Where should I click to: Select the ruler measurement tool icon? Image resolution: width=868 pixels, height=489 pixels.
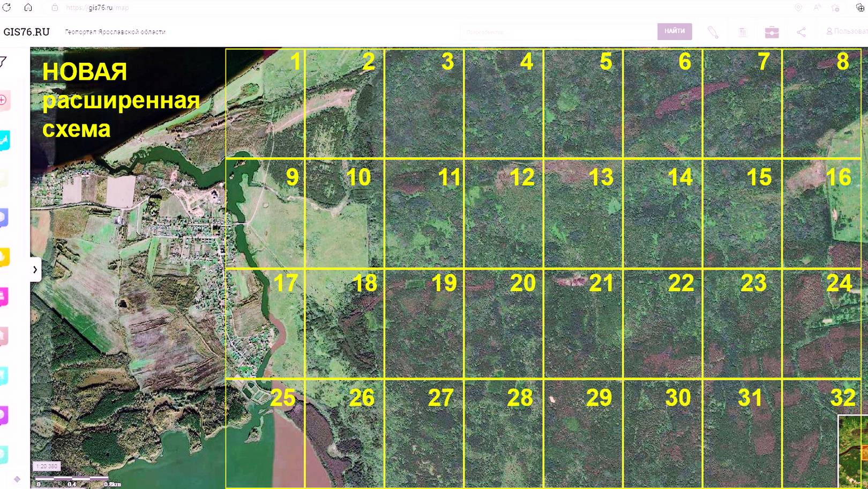point(713,32)
